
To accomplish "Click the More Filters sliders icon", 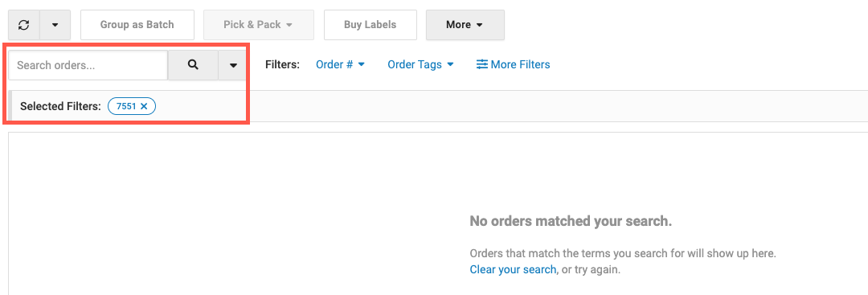I will 482,65.
